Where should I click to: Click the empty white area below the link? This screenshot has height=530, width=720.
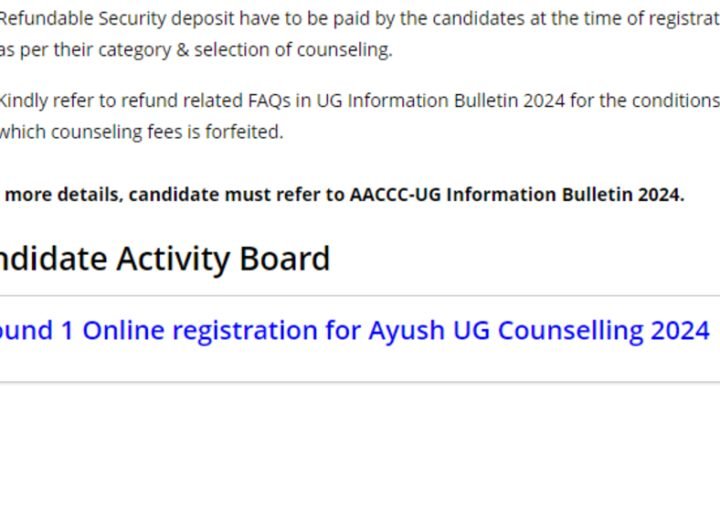click(360, 457)
